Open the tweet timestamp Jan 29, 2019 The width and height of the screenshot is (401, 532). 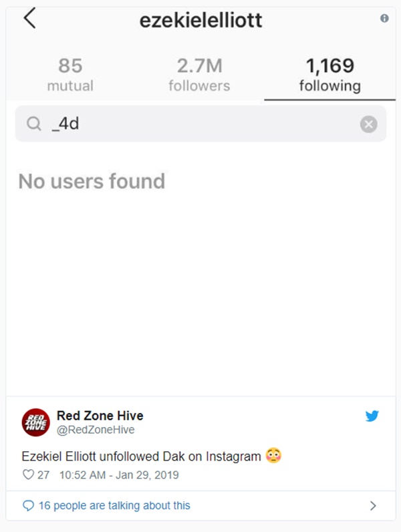pyautogui.click(x=119, y=475)
